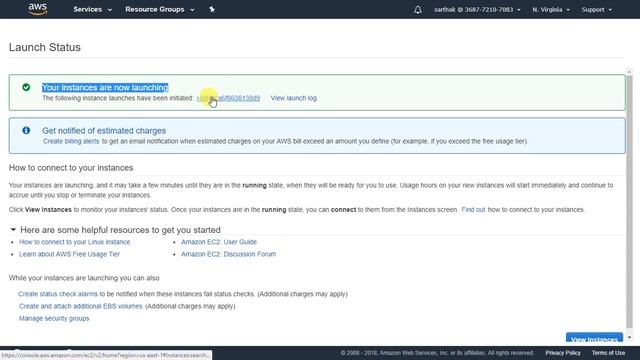Click scrollbar down arrow
The height and width of the screenshot is (360, 640).
click(x=629, y=338)
